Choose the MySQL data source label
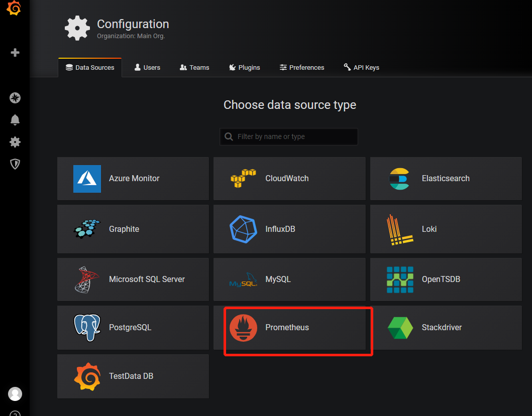The image size is (532, 416). [278, 280]
